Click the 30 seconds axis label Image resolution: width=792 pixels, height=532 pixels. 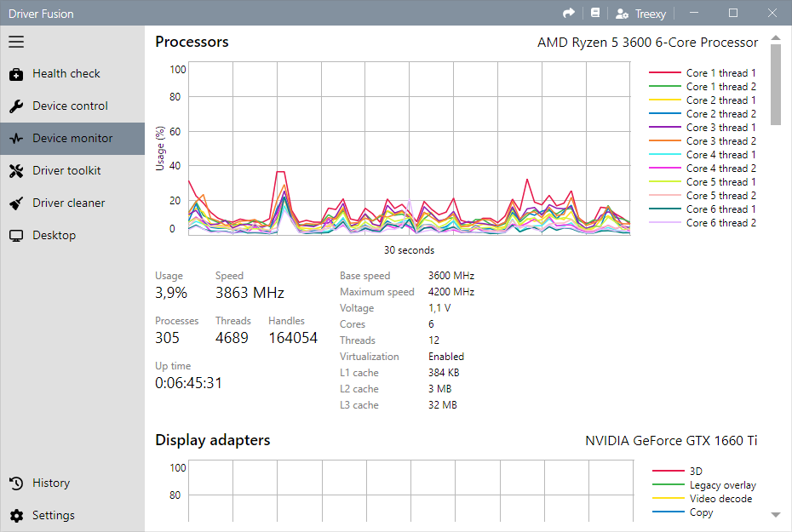(409, 250)
